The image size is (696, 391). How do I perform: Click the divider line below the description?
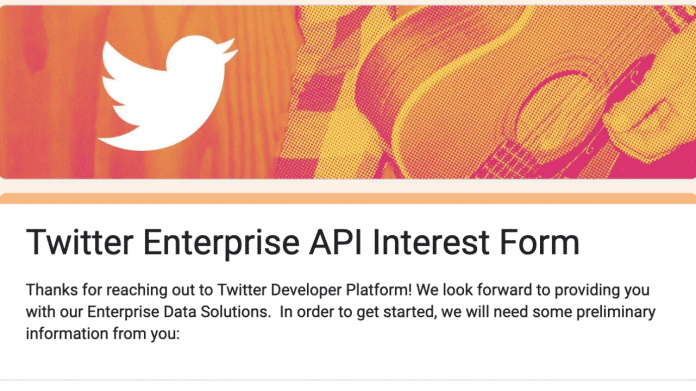348,380
